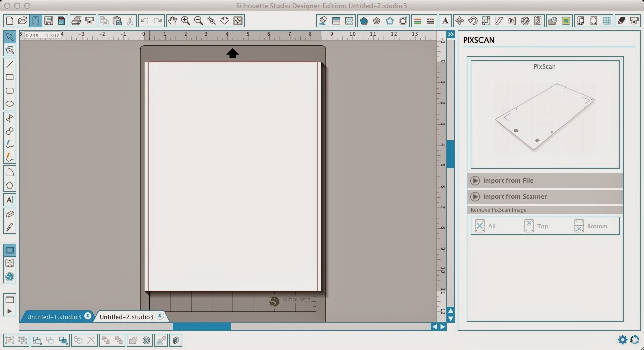Select the Ellipse drawing tool
644x350 pixels.
(9, 104)
